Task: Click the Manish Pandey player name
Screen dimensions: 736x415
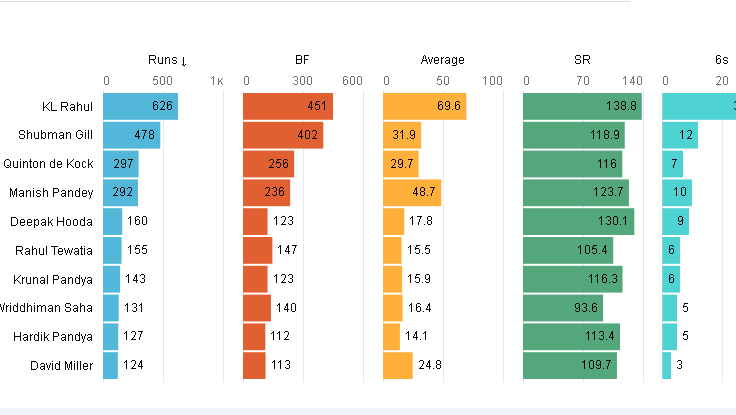Action: coord(51,193)
